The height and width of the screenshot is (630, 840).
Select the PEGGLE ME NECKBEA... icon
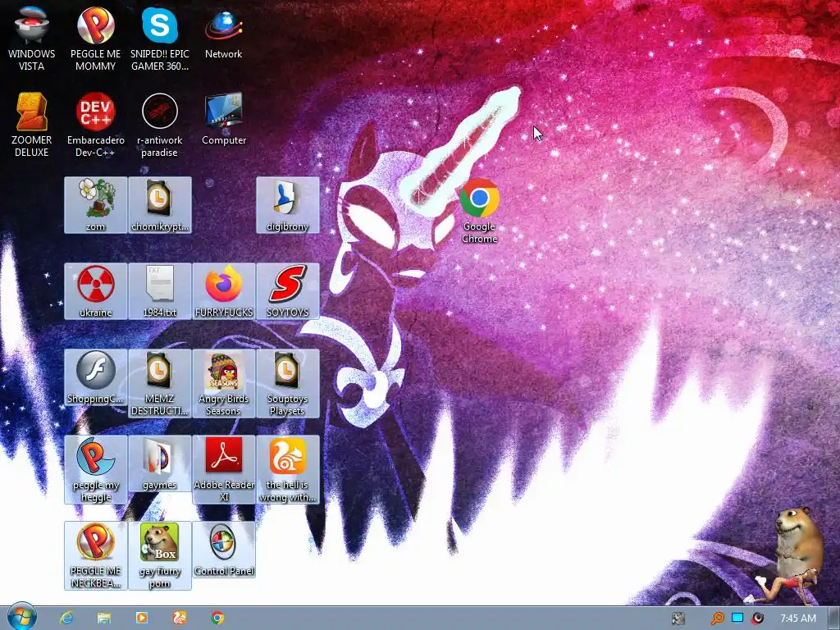point(95,555)
